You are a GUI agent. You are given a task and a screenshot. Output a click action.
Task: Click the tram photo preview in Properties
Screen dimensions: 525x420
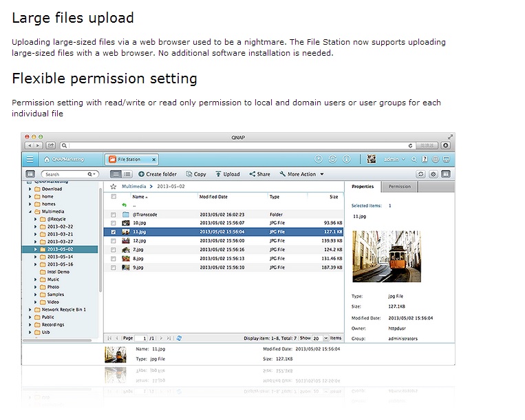tap(387, 257)
